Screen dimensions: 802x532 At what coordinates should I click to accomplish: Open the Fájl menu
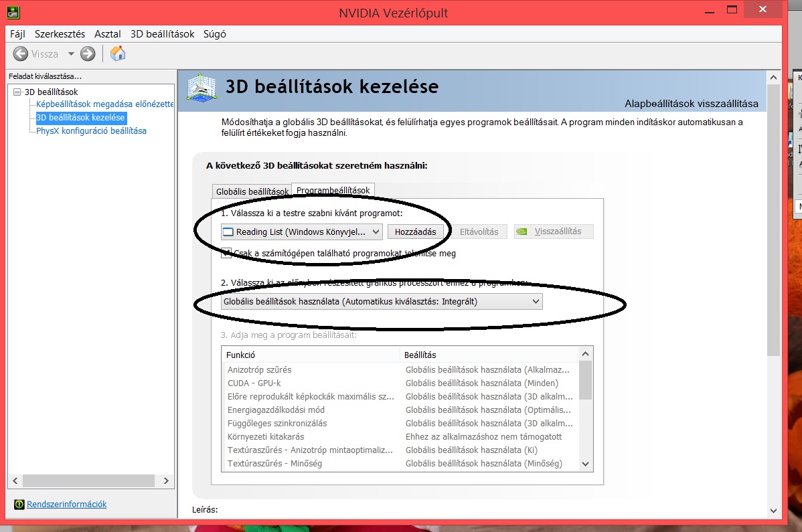click(17, 34)
